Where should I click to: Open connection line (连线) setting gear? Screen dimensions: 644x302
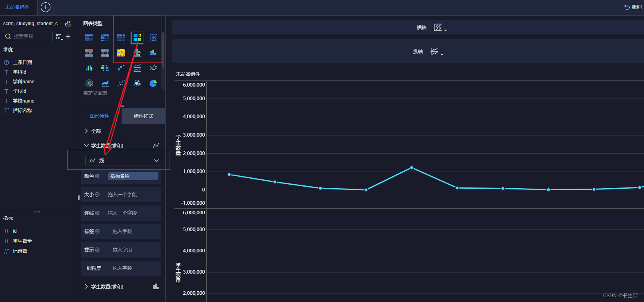pos(97,213)
